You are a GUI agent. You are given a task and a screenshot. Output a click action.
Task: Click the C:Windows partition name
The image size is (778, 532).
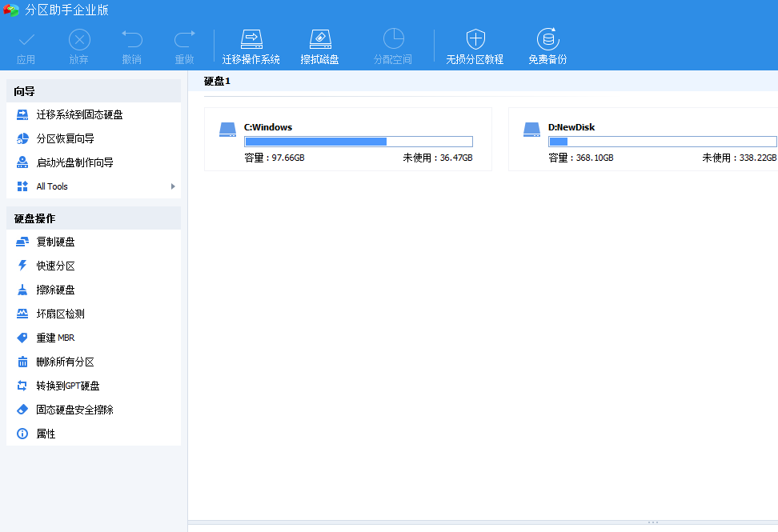(268, 127)
